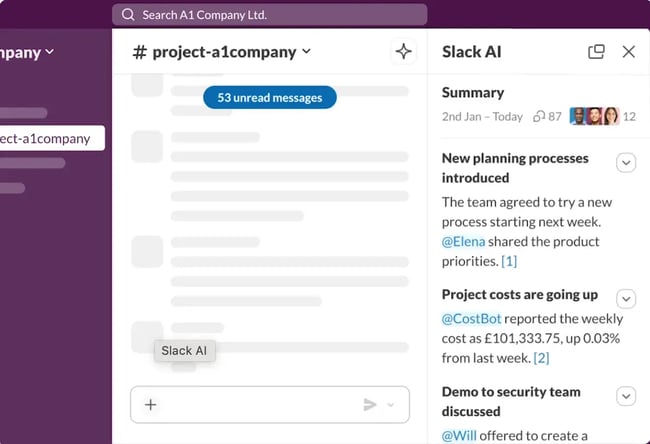Search in A1 Company Ltd. field
This screenshot has height=444, width=650.
(x=269, y=15)
